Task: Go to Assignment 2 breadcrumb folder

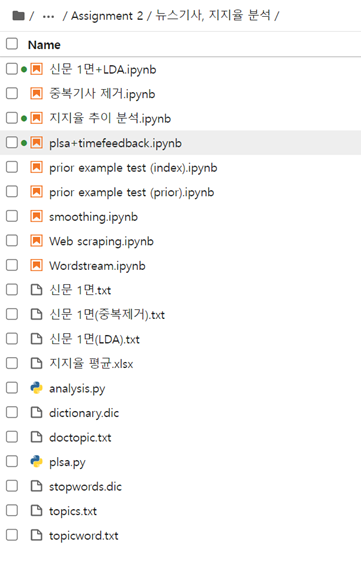Action: (107, 16)
